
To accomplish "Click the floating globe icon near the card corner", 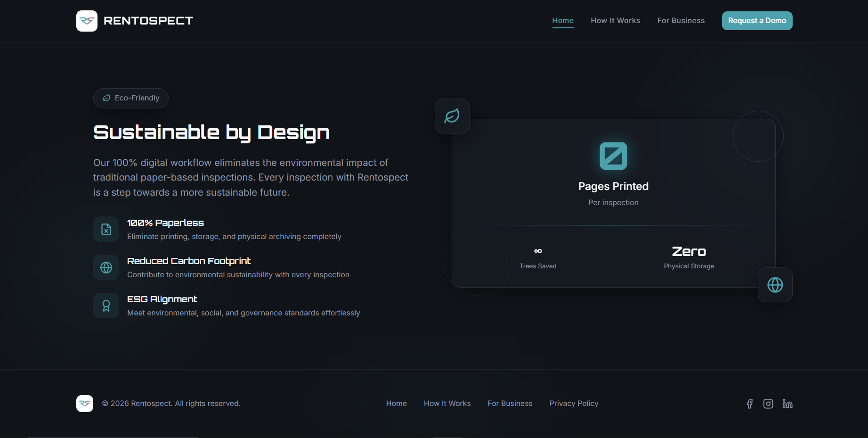I will pyautogui.click(x=775, y=285).
